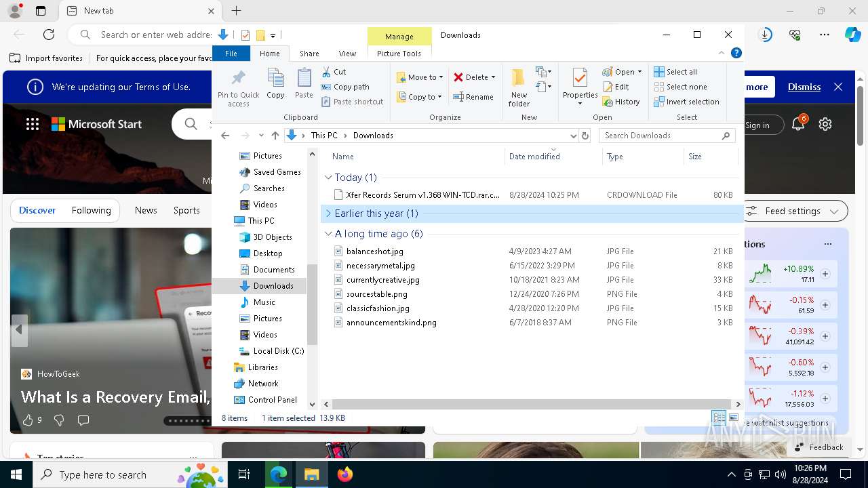This screenshot has width=868, height=488.
Task: Open the recent locations dropdown
Action: (261, 136)
